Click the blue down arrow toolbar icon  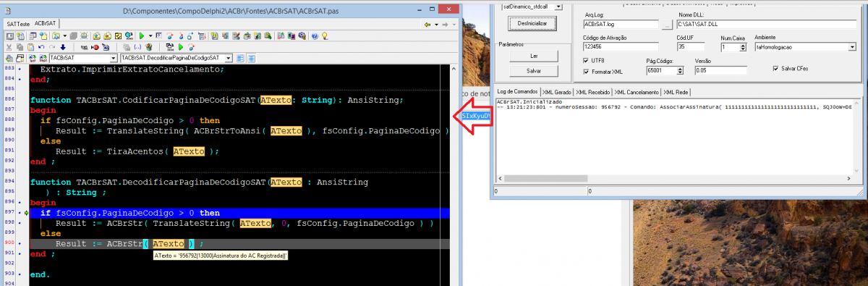(x=63, y=46)
